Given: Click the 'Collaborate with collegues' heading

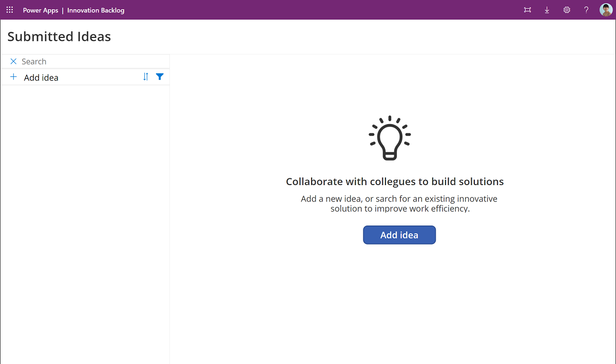Looking at the screenshot, I should coord(395,181).
